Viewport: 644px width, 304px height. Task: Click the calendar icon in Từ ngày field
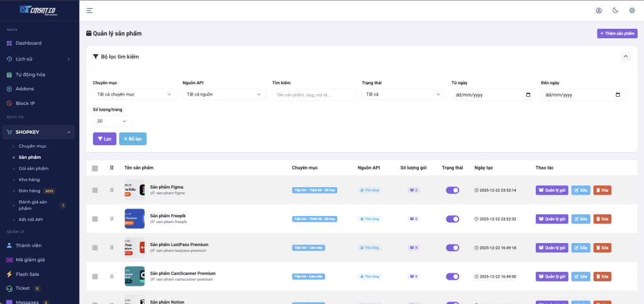[x=528, y=95]
